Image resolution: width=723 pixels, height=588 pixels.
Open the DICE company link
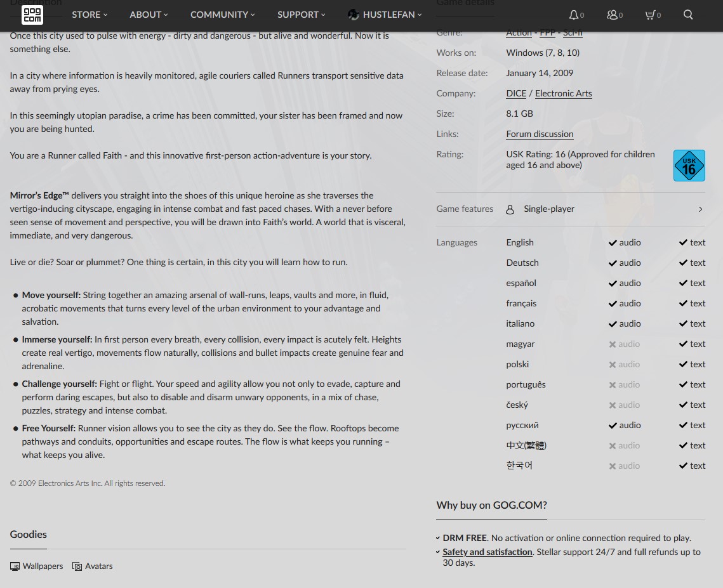pyautogui.click(x=516, y=93)
